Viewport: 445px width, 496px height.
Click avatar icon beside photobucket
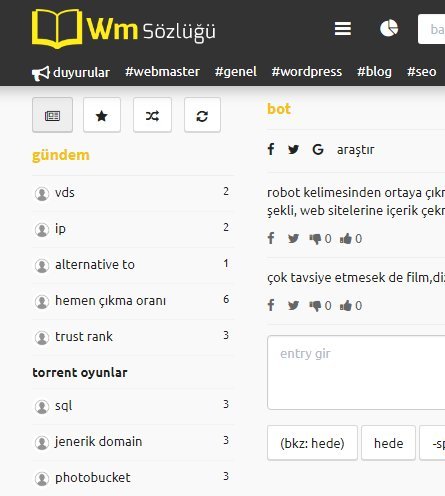[x=42, y=479]
